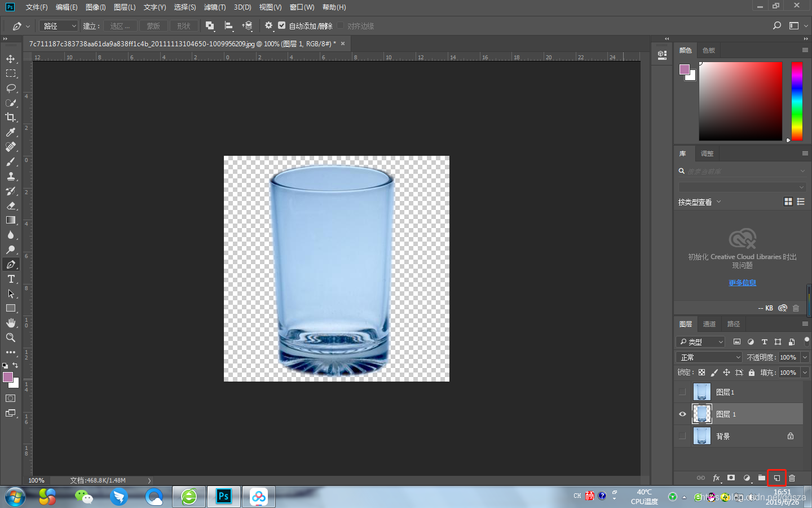The width and height of the screenshot is (812, 508).
Task: Select the Eyedropper tool
Action: pyautogui.click(x=11, y=132)
